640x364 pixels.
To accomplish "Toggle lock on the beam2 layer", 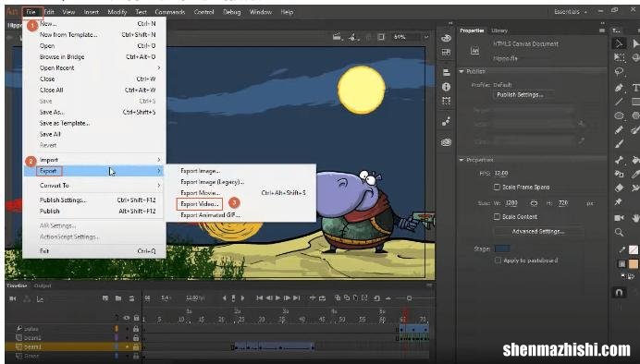I will tap(136, 338).
